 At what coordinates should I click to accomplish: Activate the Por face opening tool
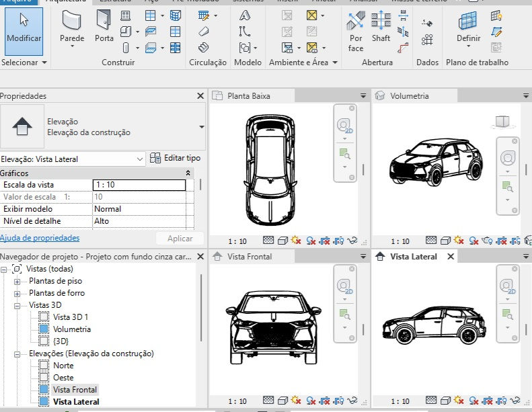tap(356, 32)
